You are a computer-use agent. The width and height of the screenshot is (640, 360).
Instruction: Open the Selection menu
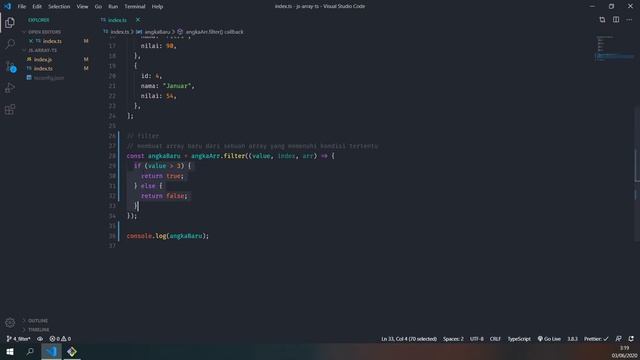pos(59,7)
